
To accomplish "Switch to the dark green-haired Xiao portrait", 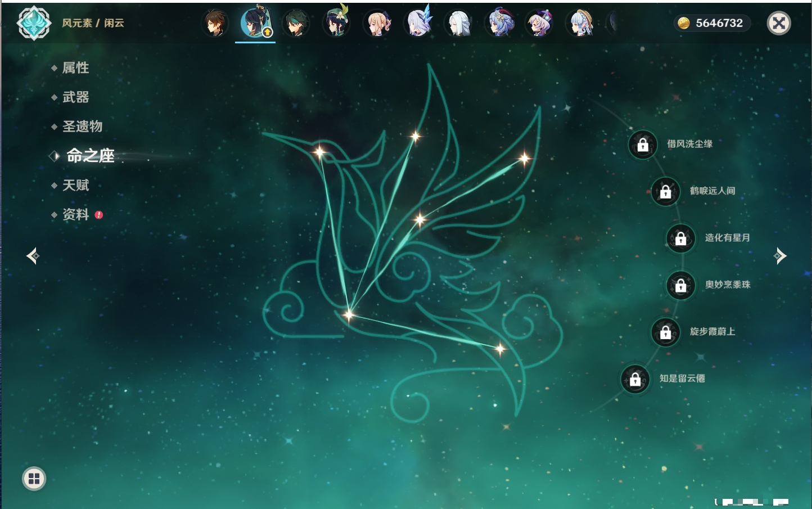I will [x=296, y=23].
